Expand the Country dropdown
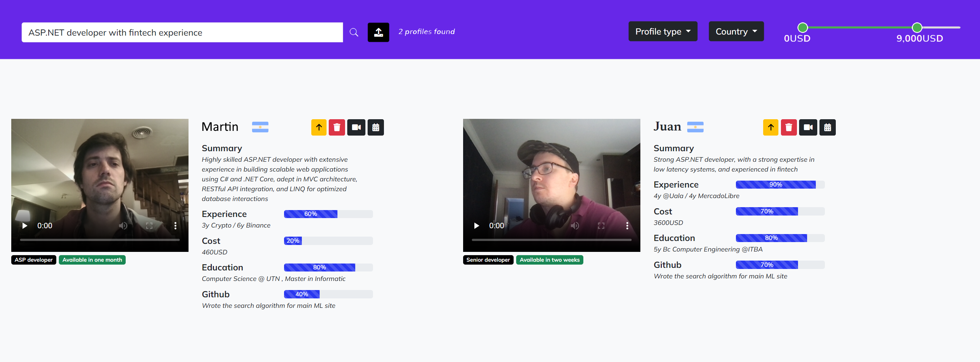The width and height of the screenshot is (980, 362). [x=736, y=32]
